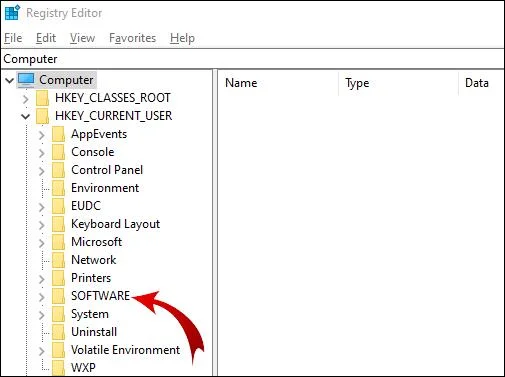
Task: Click the SOFTWARE folder icon
Action: 59,296
